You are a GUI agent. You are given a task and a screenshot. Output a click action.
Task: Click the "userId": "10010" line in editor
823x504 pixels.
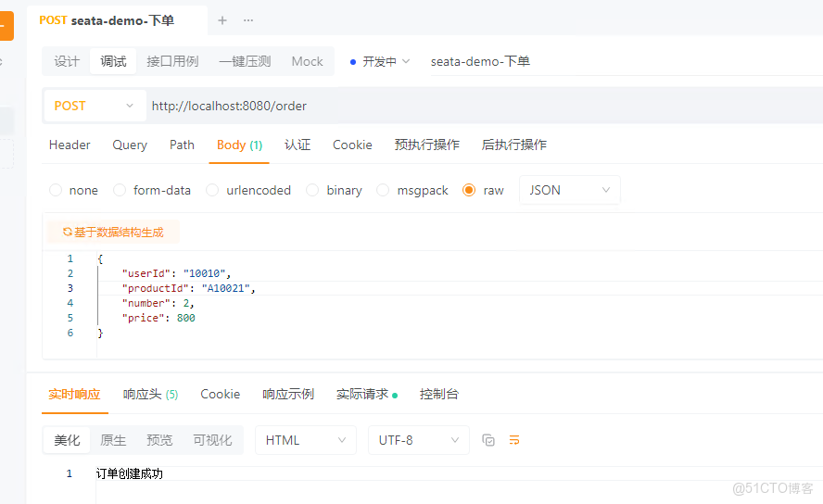click(176, 273)
